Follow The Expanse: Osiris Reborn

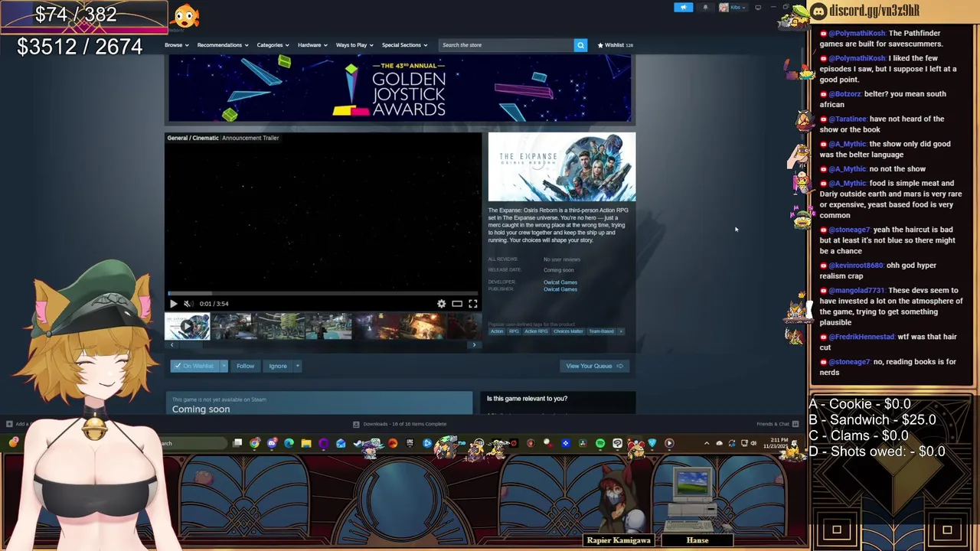click(x=245, y=366)
